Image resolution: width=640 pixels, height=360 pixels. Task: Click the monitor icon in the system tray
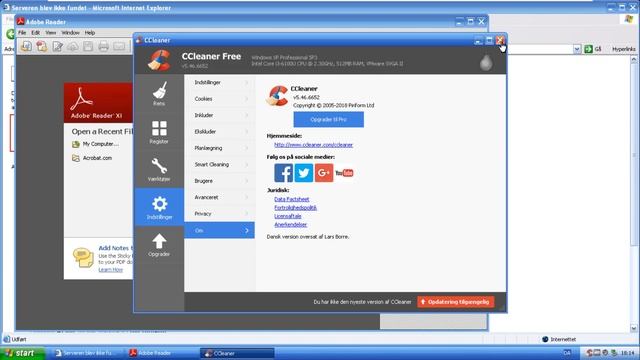[597, 353]
